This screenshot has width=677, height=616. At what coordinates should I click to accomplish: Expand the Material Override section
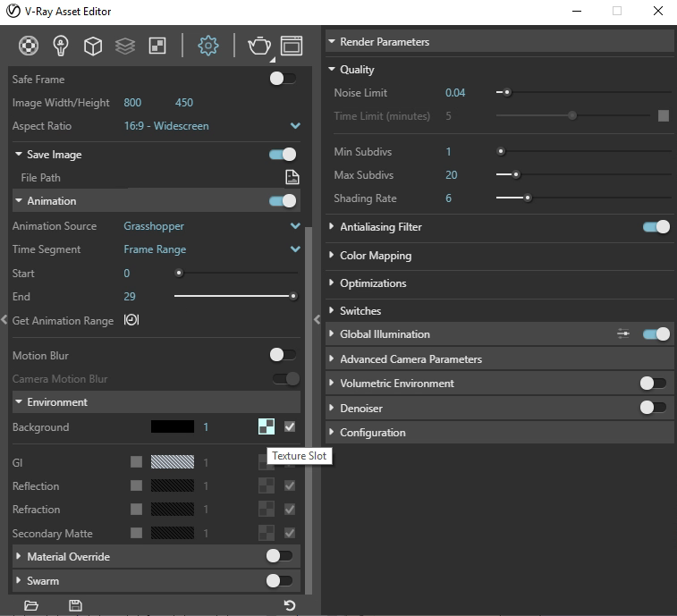pyautogui.click(x=18, y=556)
